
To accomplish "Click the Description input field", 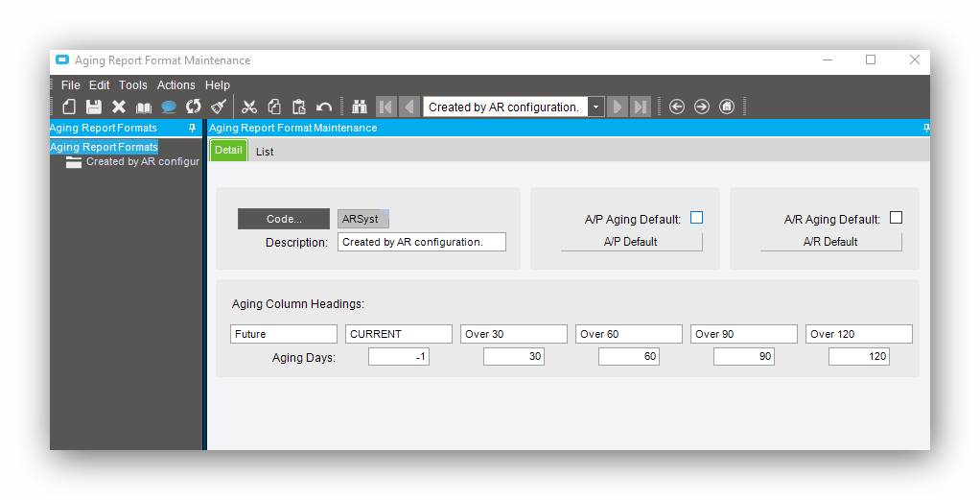I will (422, 242).
